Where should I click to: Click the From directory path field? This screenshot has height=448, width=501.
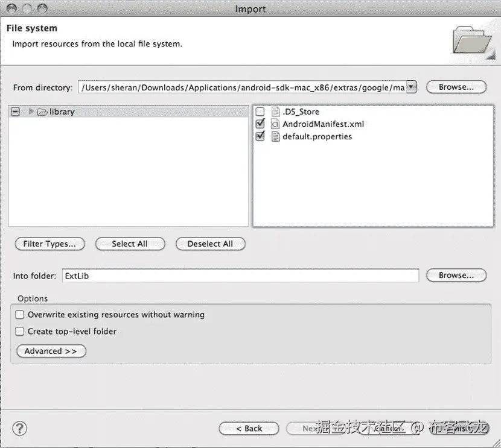click(x=242, y=87)
